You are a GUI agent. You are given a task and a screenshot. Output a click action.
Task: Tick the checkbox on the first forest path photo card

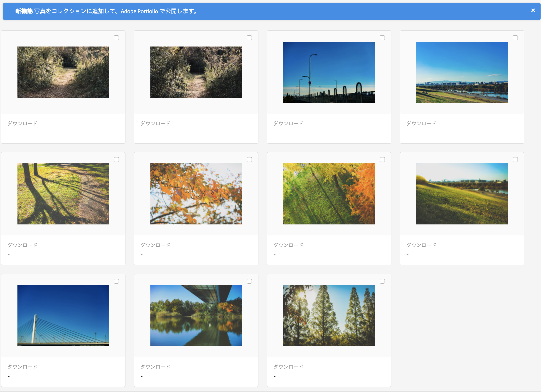pyautogui.click(x=116, y=38)
